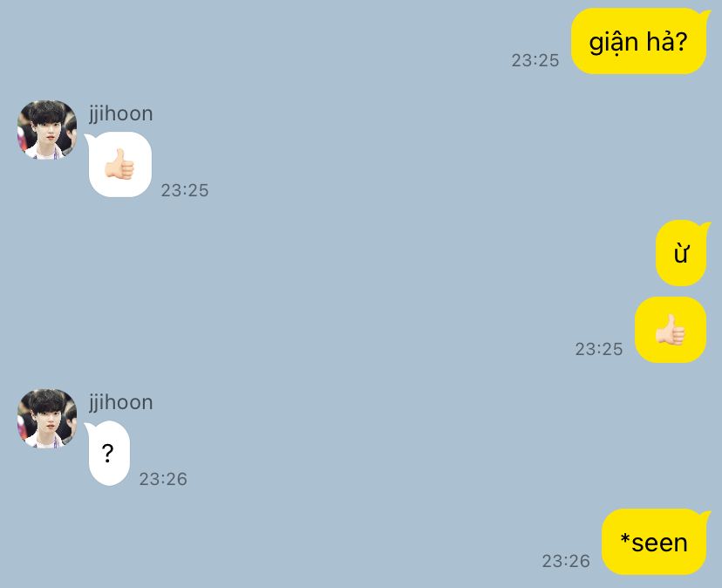Click 23:25 timestamp beside yellow thumbs-up
Screen dimensions: 722x588
point(598,349)
